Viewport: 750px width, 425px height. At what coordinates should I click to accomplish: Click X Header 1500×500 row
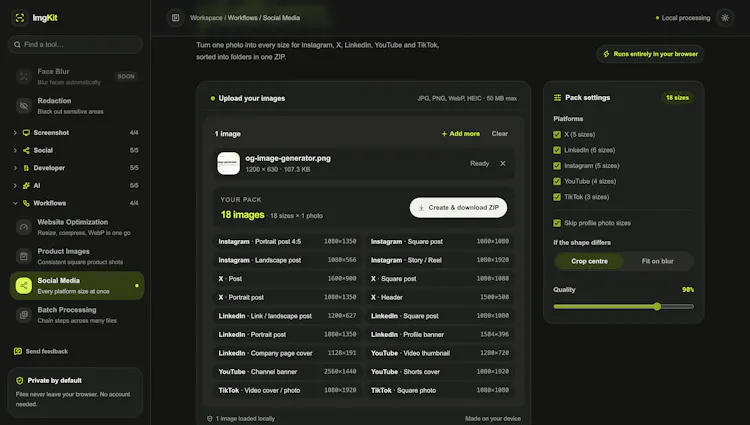point(440,297)
